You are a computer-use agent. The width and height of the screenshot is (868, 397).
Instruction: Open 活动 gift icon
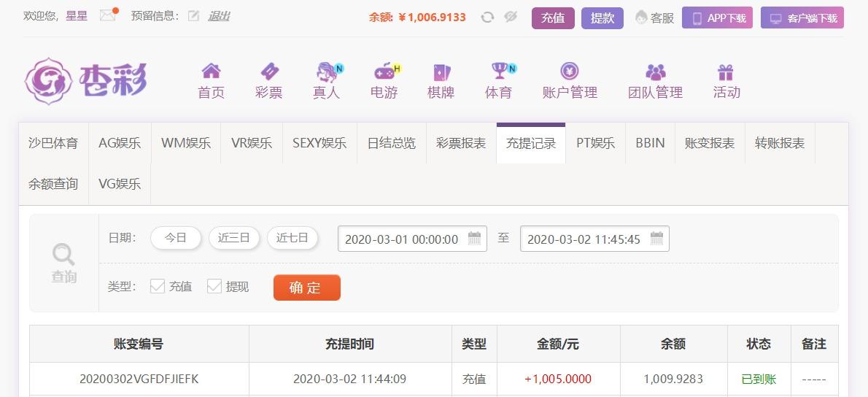click(725, 72)
